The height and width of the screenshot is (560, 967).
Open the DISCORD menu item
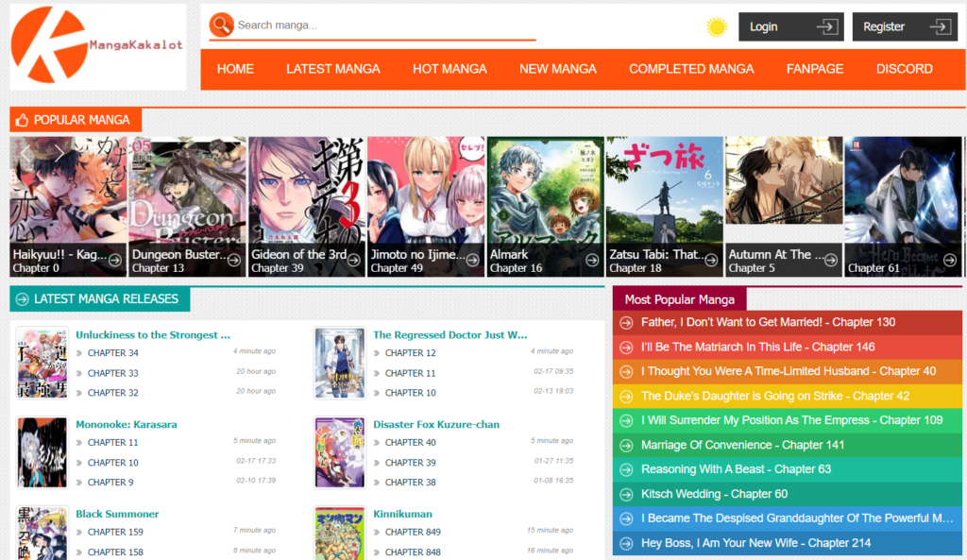(x=904, y=69)
